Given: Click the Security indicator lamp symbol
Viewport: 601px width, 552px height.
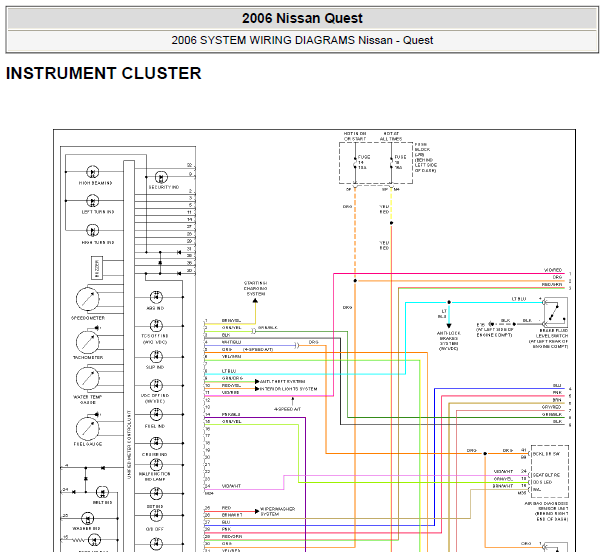Looking at the screenshot, I should 161,177.
